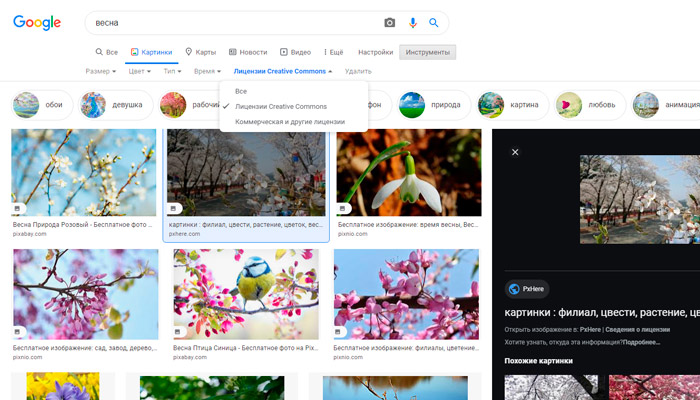Open search by image camera icon
This screenshot has height=400, width=700.
[390, 23]
